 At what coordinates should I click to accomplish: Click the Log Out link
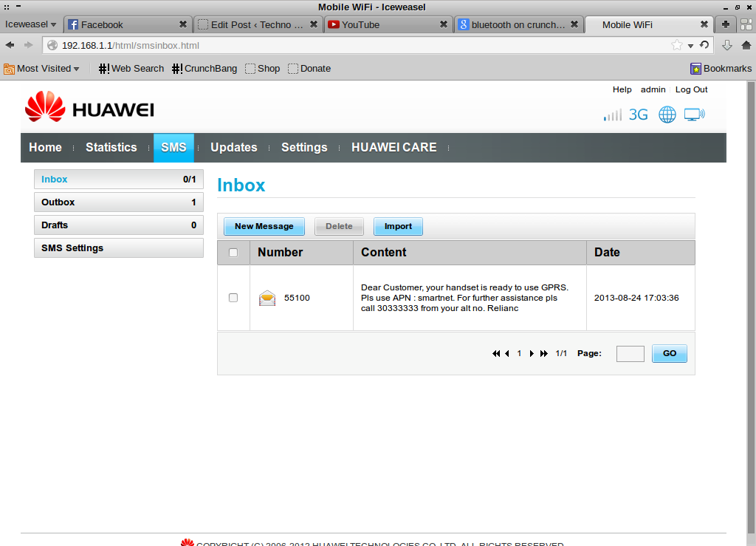click(x=691, y=89)
